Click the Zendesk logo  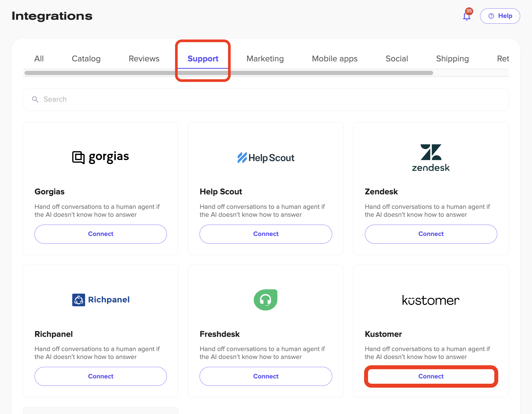pos(431,158)
